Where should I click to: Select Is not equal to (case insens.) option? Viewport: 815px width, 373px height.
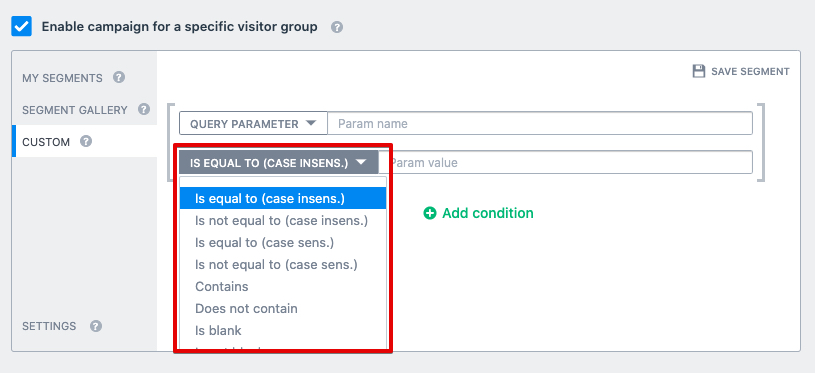pyautogui.click(x=283, y=221)
